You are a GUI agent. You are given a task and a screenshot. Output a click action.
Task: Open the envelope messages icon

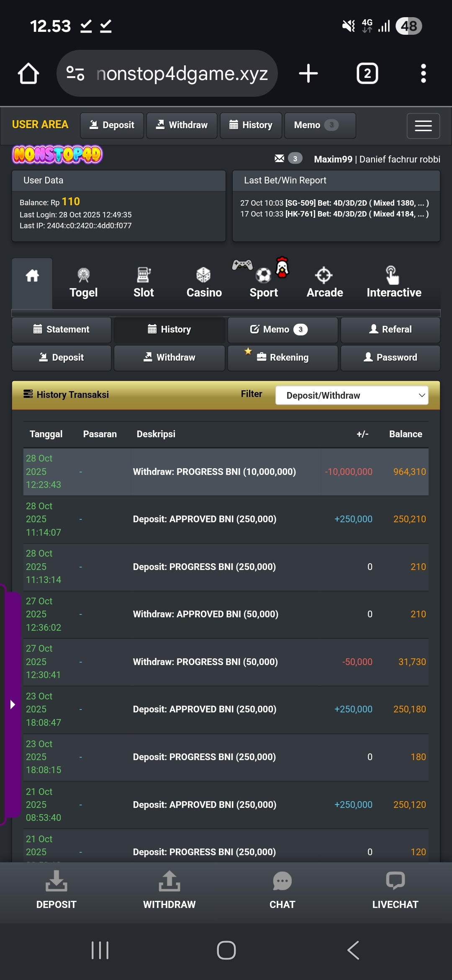point(279,158)
